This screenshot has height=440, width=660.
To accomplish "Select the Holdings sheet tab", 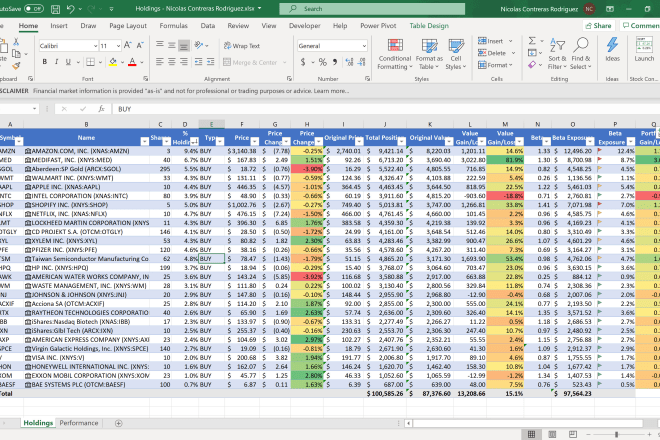I will click(38, 423).
